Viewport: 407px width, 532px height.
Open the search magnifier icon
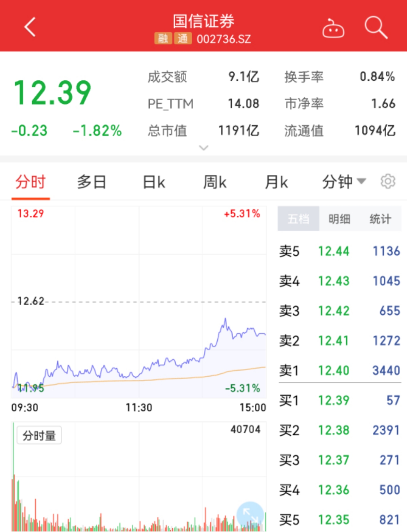376,27
